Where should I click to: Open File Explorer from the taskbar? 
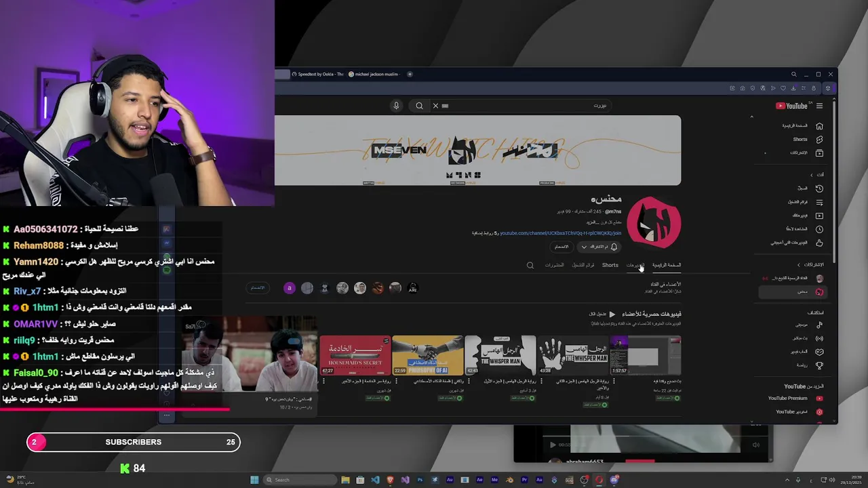coord(345,480)
